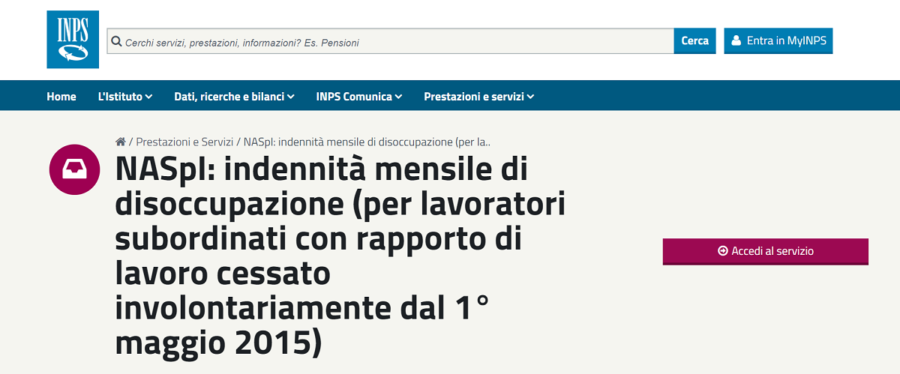Click the round inbox tray icon
Screen dimensions: 900x374
[75, 169]
